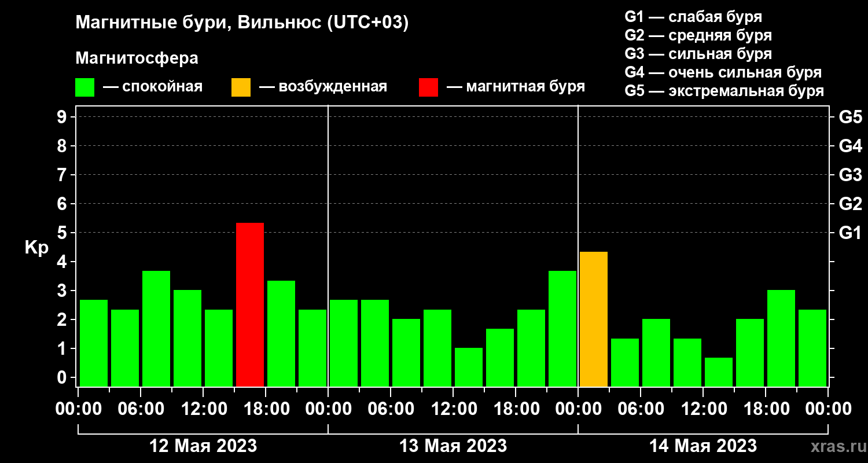Viewport: 868px width, 463px height.
Task: Select the red storm bar on 12 May
Action: click(x=250, y=304)
